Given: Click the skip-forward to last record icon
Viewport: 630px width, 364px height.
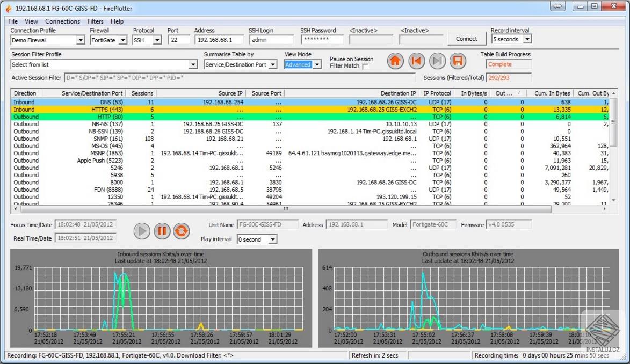Looking at the screenshot, I should [437, 61].
